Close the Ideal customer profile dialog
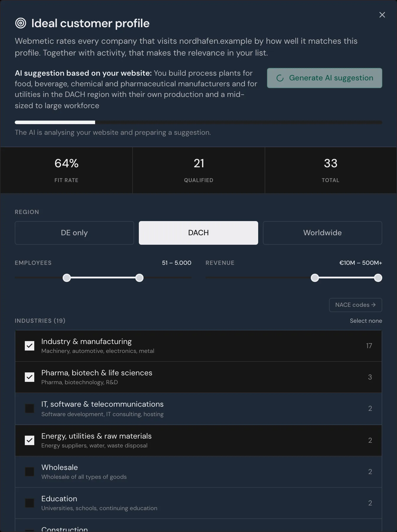The height and width of the screenshot is (532, 397). click(x=382, y=15)
